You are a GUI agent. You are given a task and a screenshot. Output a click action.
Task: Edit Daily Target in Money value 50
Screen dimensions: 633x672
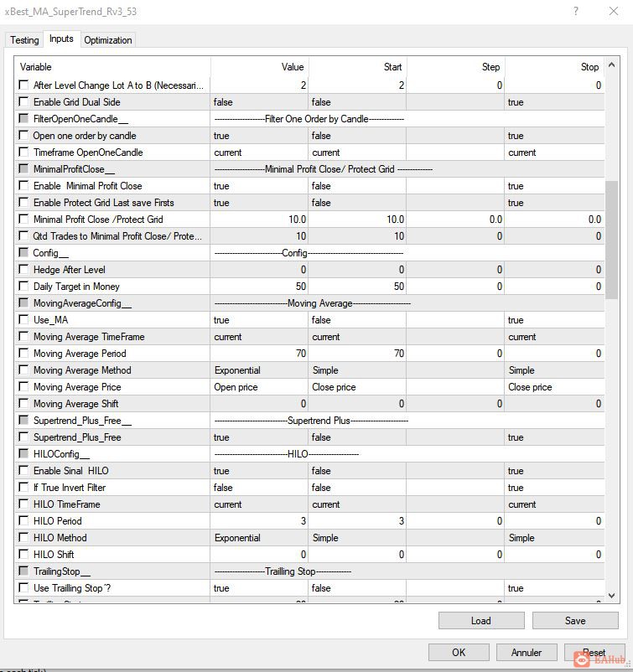coord(259,287)
